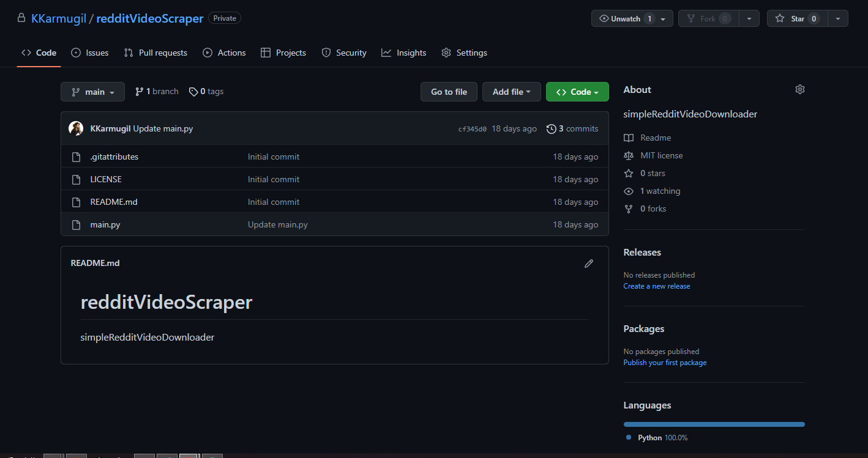Star the repository

click(x=796, y=19)
